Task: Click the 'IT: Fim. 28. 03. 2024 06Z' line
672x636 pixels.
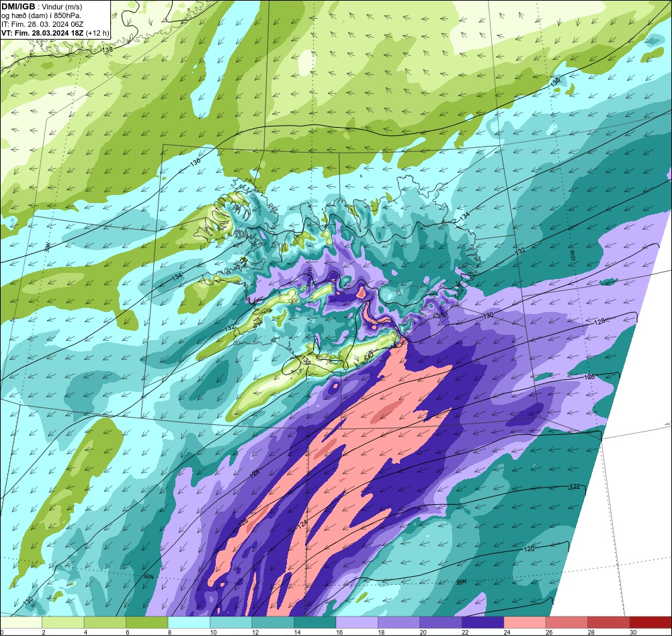Action: pyautogui.click(x=42, y=24)
